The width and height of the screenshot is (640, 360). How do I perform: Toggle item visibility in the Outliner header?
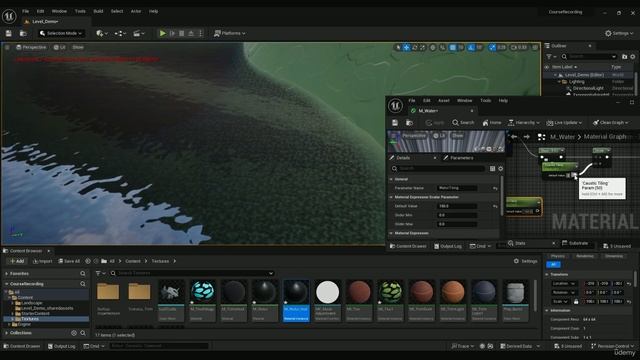pos(547,67)
